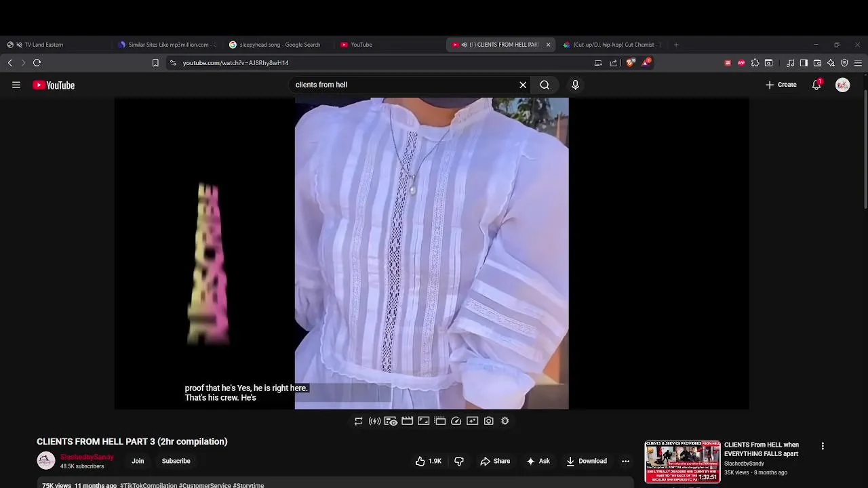Click the video filters sparkle icon
This screenshot has height=488, width=868.
click(x=472, y=421)
